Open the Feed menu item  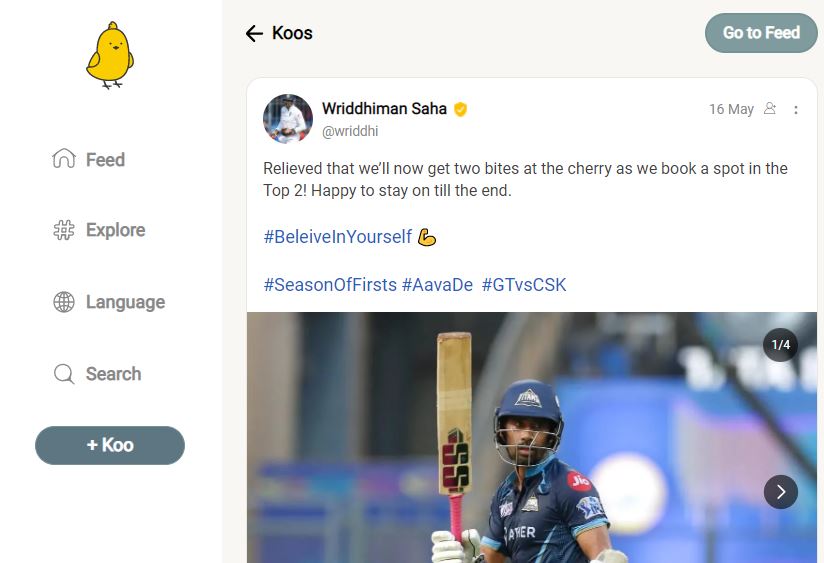105,160
